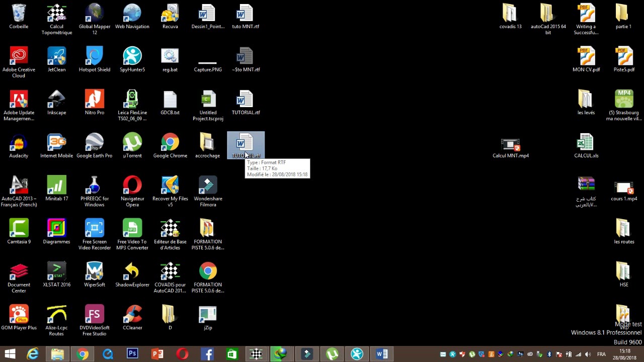The width and height of the screenshot is (644, 362).
Task: Select the accrochage folder
Action: [x=208, y=145]
